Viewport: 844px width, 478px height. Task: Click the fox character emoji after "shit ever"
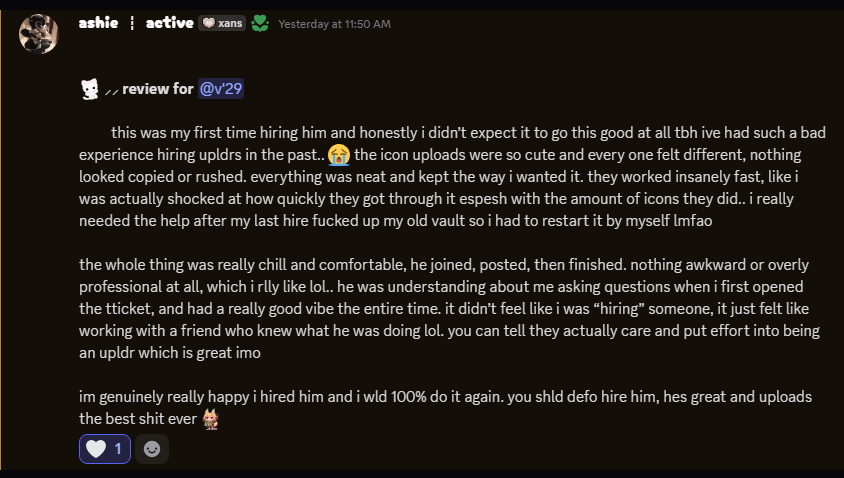tap(210, 418)
